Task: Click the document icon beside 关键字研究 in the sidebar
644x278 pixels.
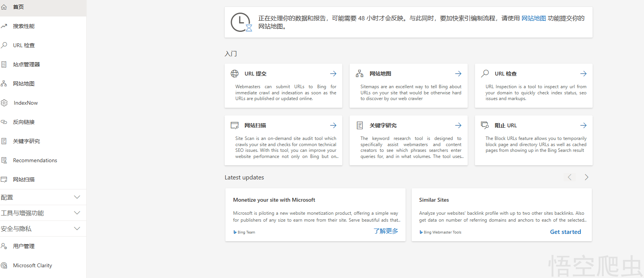Action: point(4,141)
